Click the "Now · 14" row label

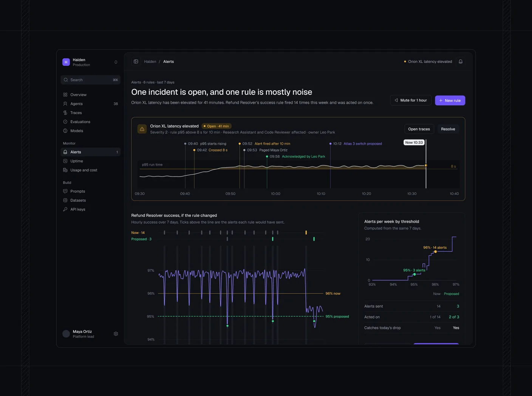click(x=138, y=233)
